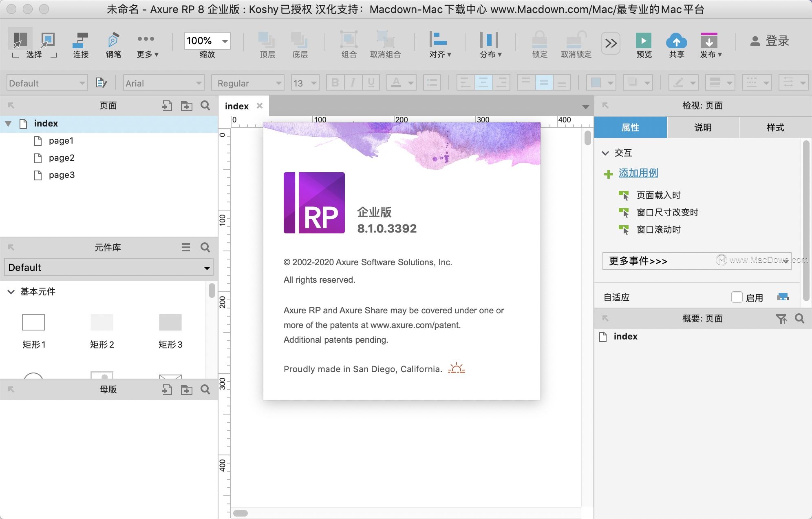Open the 元件库 library options menu icon
This screenshot has height=519, width=812.
tap(186, 247)
